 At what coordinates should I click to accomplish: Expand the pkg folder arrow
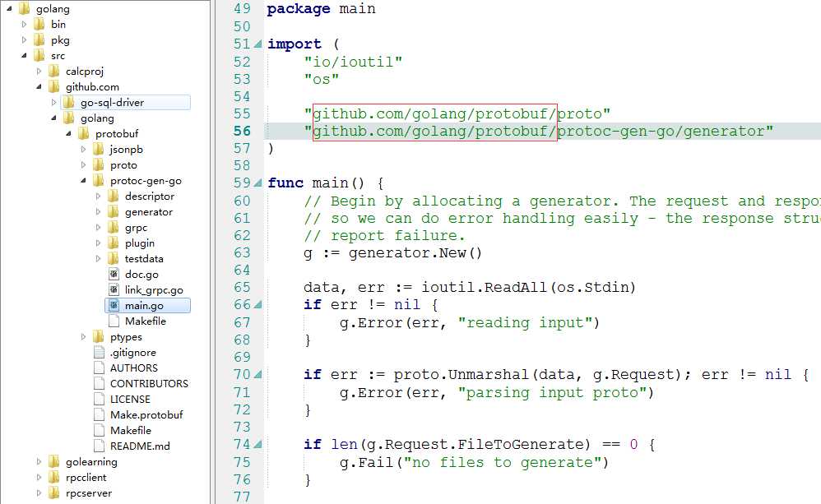click(24, 39)
